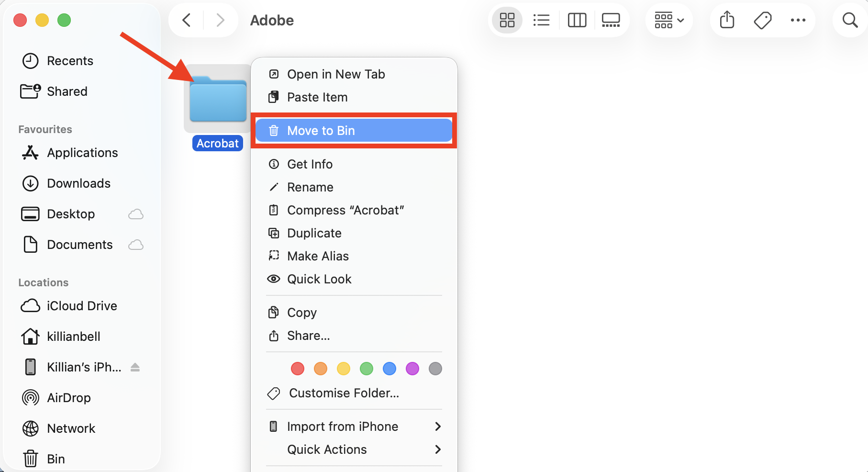Open the search field
The height and width of the screenshot is (472, 868).
point(849,20)
